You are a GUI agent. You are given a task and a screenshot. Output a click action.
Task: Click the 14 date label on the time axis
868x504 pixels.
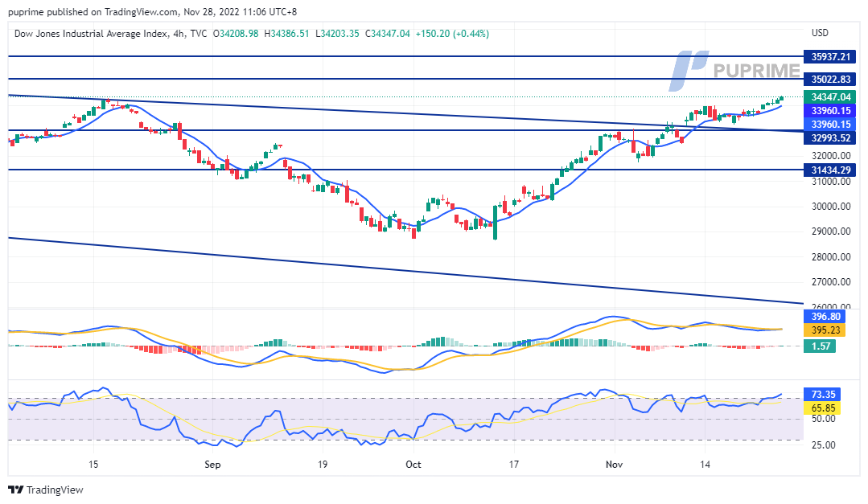click(705, 464)
